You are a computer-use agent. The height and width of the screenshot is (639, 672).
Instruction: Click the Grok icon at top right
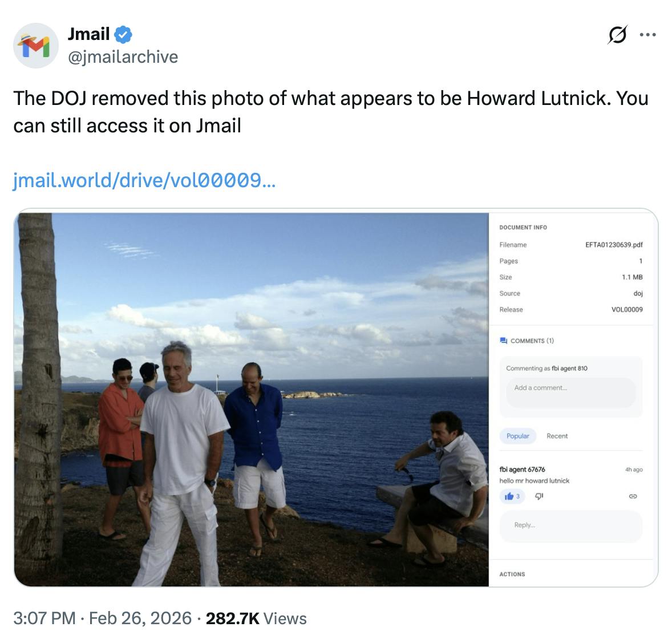pyautogui.click(x=619, y=35)
